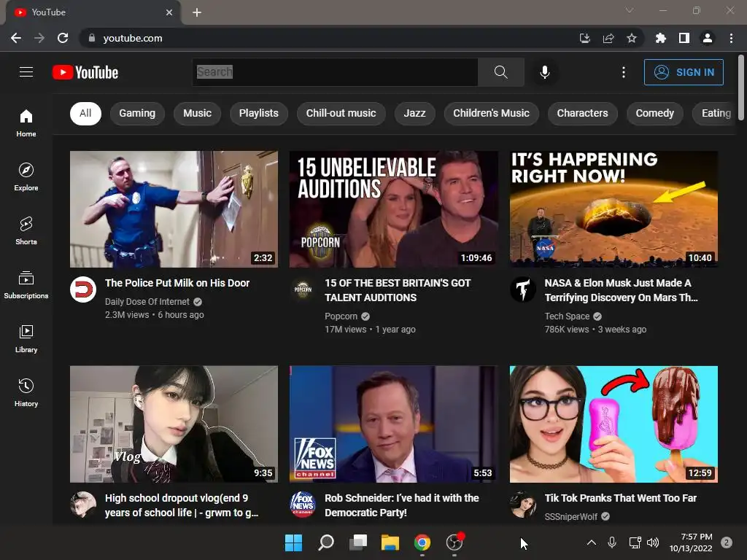Open Chrome extensions puzzle icon
This screenshot has height=560, width=747.
[x=660, y=38]
